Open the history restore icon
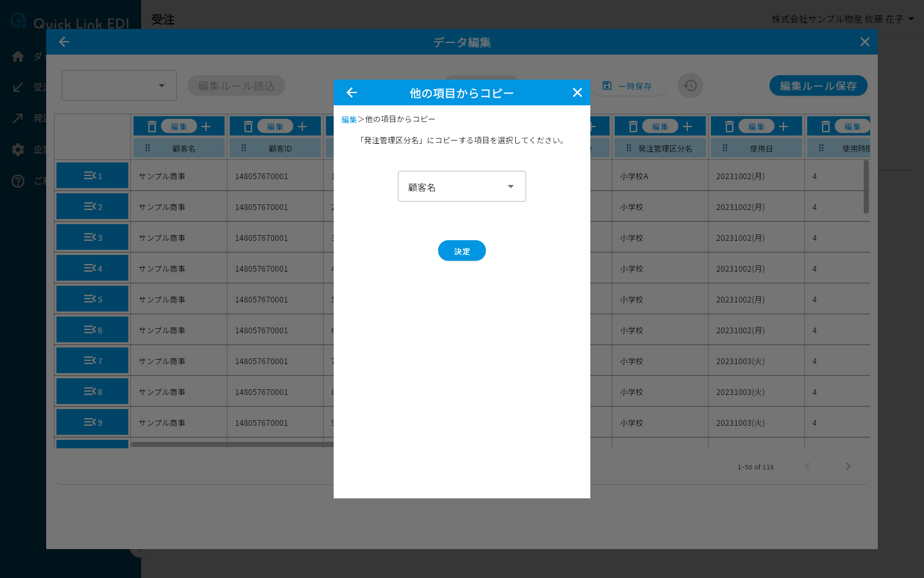 (690, 85)
